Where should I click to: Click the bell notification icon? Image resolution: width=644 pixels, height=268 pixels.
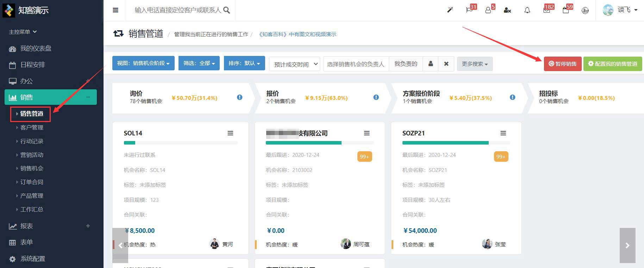point(527,10)
